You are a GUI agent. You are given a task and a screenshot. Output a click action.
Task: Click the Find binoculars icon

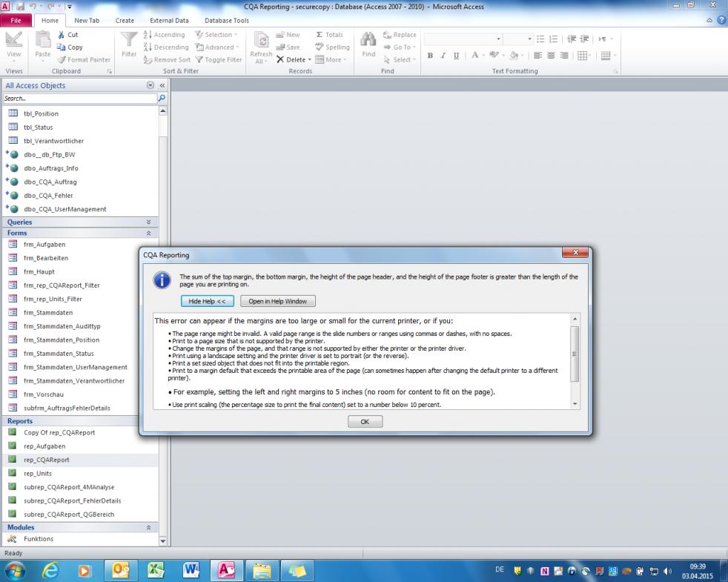[368, 40]
